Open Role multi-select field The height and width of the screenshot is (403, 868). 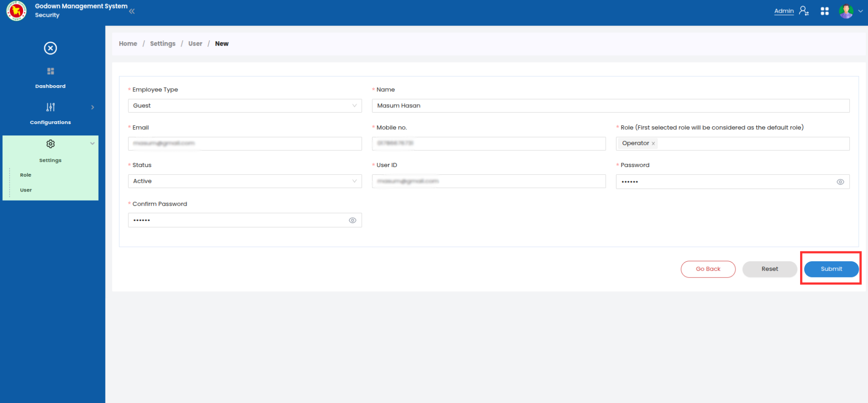coord(732,144)
